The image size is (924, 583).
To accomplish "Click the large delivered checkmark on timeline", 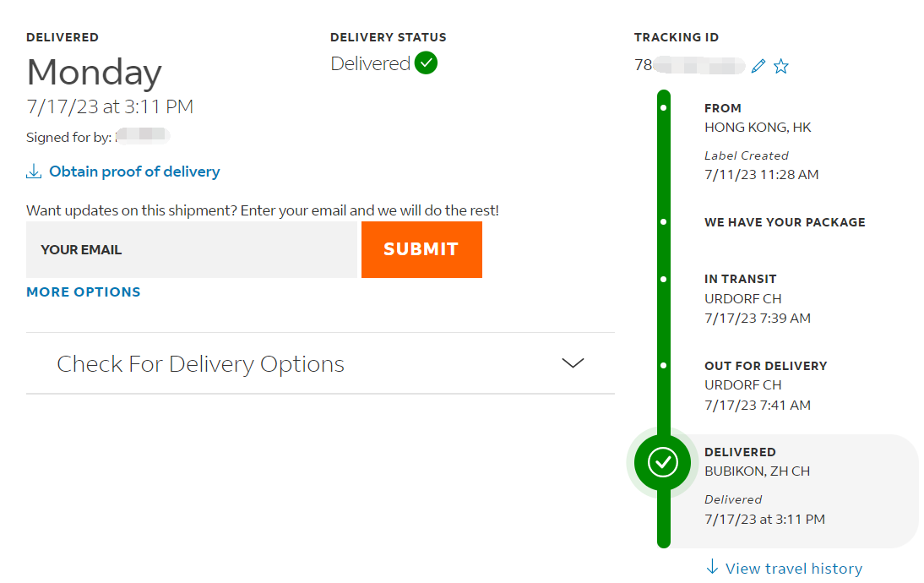I will (x=663, y=462).
